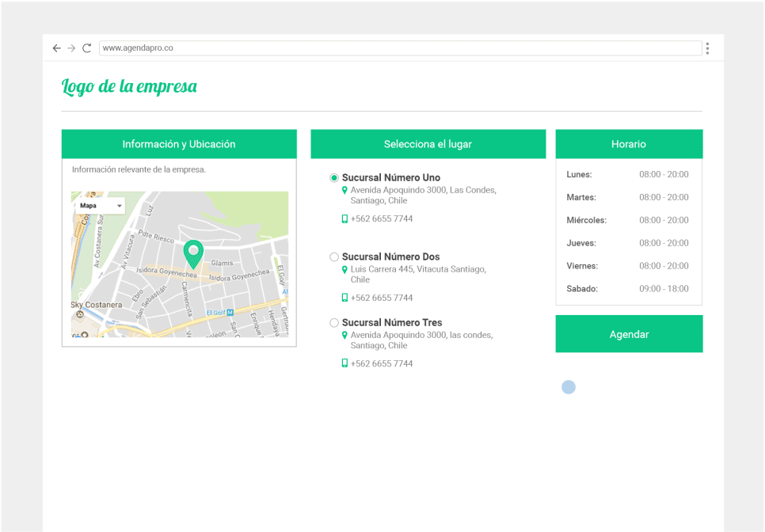This screenshot has width=765, height=532.
Task: Click the browser back arrow
Action: point(56,47)
